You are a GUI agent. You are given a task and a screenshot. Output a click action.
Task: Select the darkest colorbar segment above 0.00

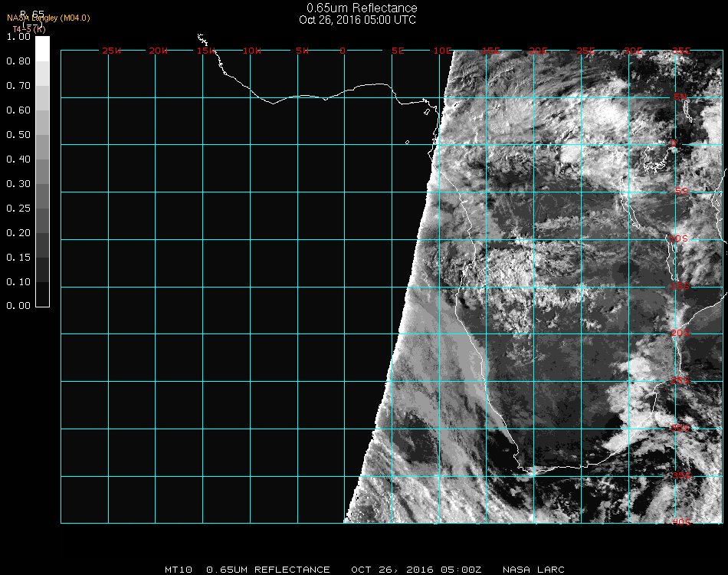point(42,294)
